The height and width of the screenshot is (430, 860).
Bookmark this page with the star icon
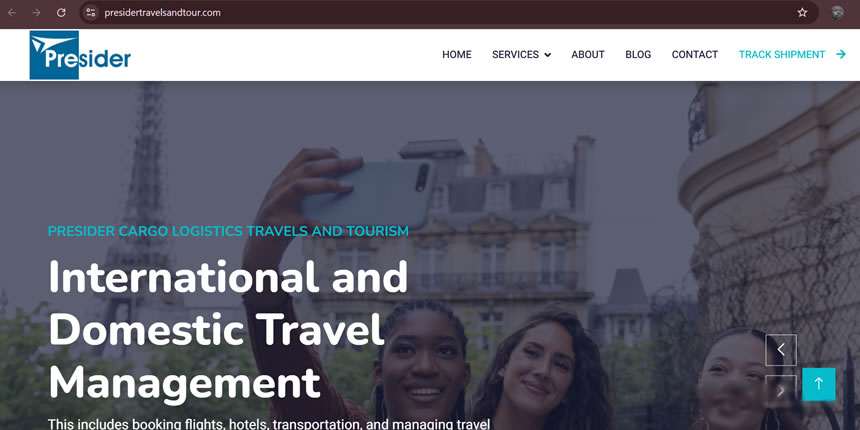(802, 13)
